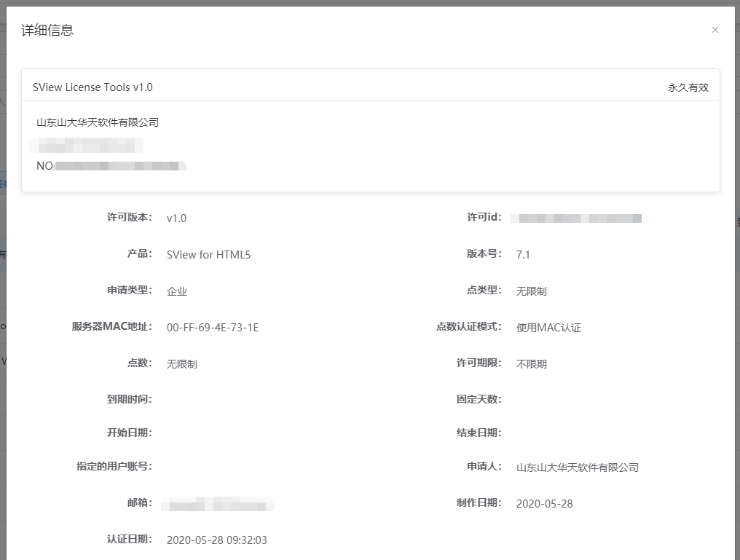Select 申请人 value 山东山大华天软件有限公司
Screen dimensions: 740x560
pos(578,468)
